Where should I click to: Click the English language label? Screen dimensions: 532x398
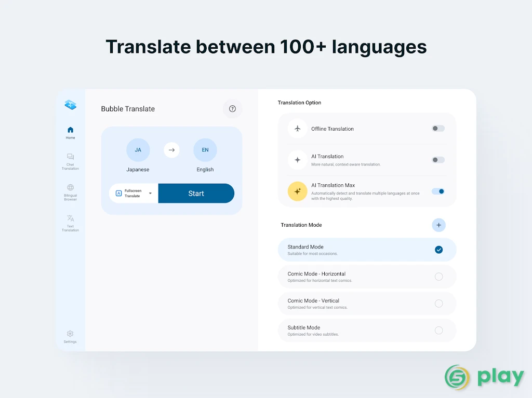pyautogui.click(x=205, y=170)
